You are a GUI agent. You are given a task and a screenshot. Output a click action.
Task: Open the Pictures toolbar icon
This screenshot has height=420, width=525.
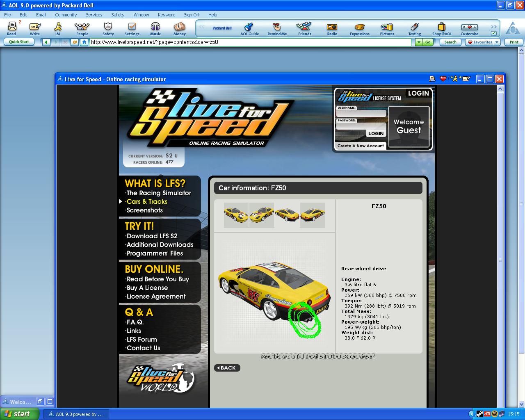point(387,28)
